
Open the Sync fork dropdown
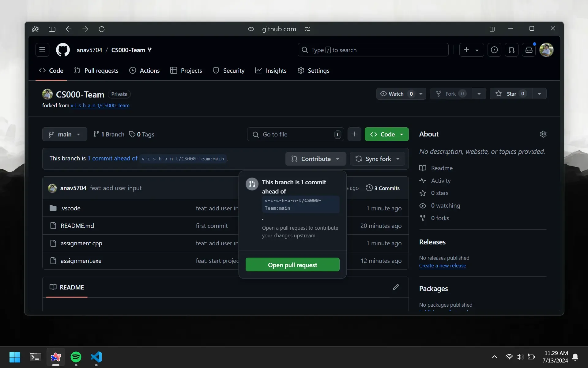click(378, 159)
